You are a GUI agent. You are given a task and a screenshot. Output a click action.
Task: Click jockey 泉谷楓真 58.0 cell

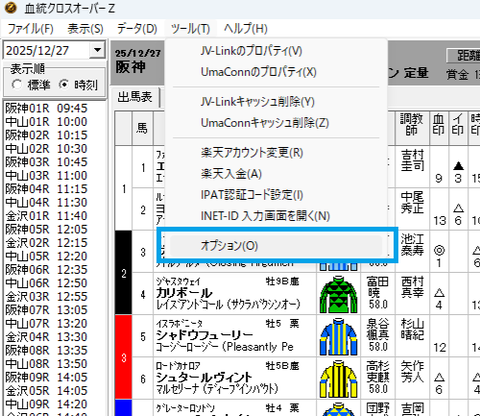pos(378,335)
